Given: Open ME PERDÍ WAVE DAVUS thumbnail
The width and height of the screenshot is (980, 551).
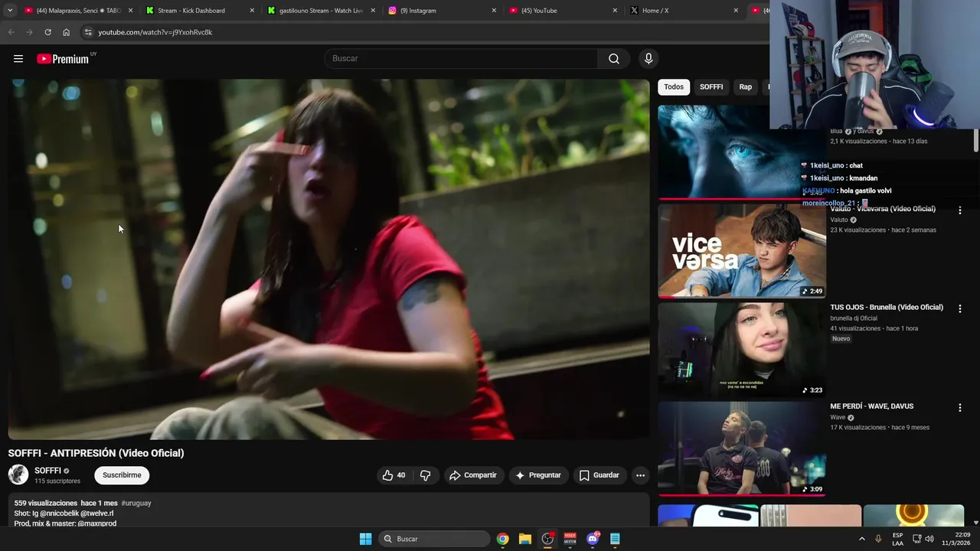Looking at the screenshot, I should 742,449.
